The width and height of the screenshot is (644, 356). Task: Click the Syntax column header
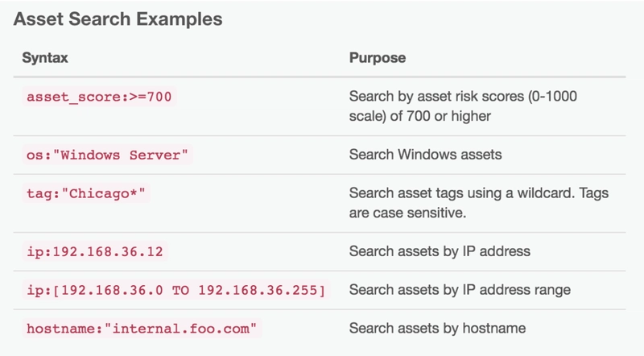[x=45, y=57]
